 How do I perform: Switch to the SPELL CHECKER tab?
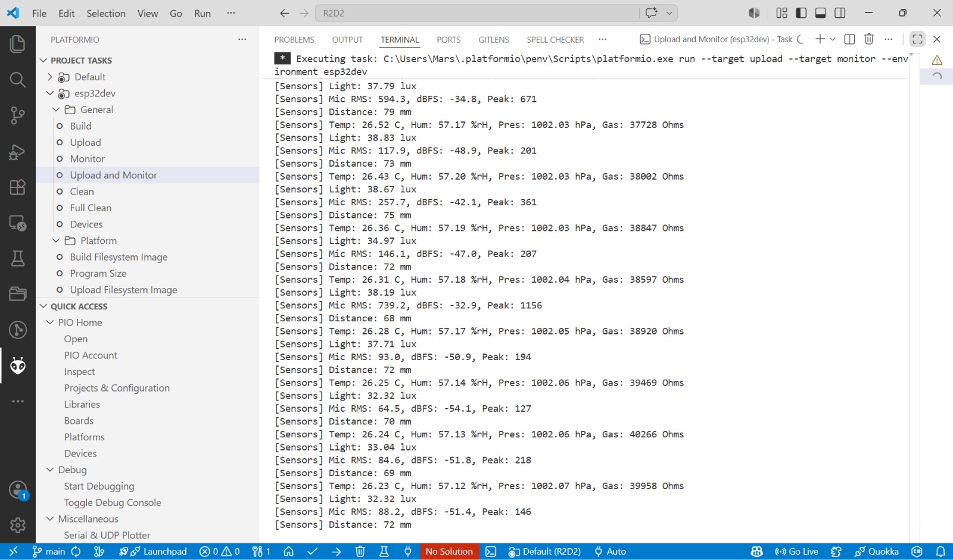(555, 40)
